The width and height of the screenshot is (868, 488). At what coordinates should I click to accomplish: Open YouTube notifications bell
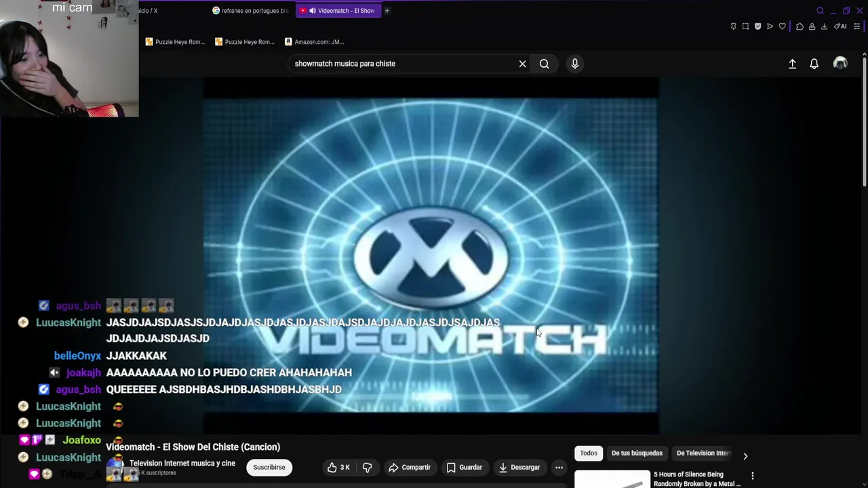coord(814,64)
